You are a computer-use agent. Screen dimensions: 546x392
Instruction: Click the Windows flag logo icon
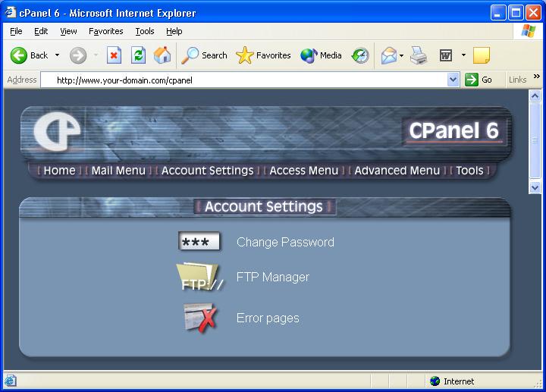tap(529, 31)
